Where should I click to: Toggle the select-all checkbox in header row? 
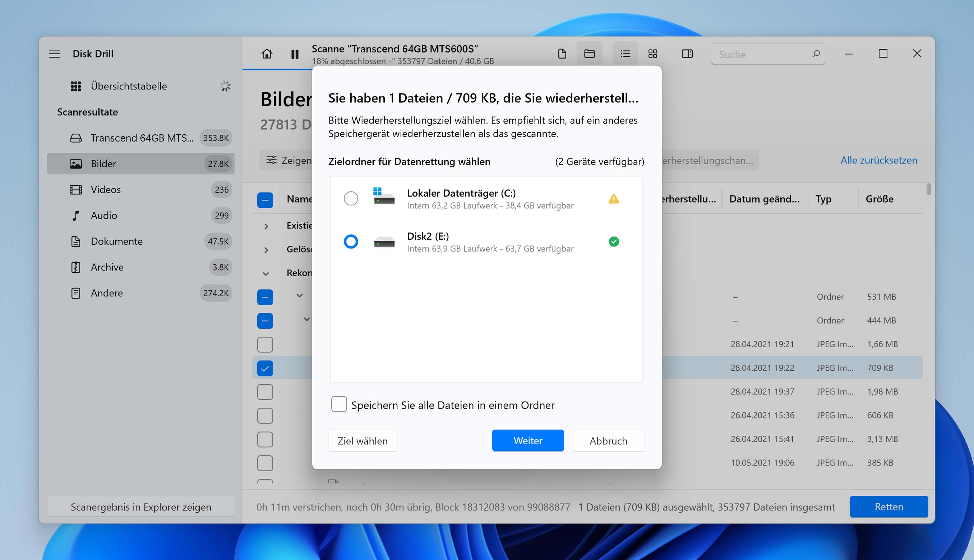click(265, 200)
